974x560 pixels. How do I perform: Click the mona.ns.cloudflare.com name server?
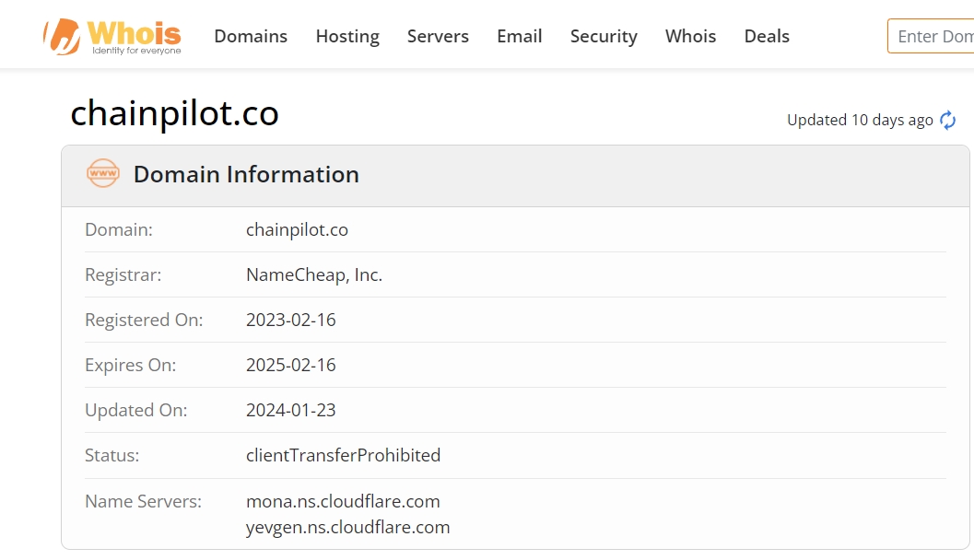click(343, 501)
